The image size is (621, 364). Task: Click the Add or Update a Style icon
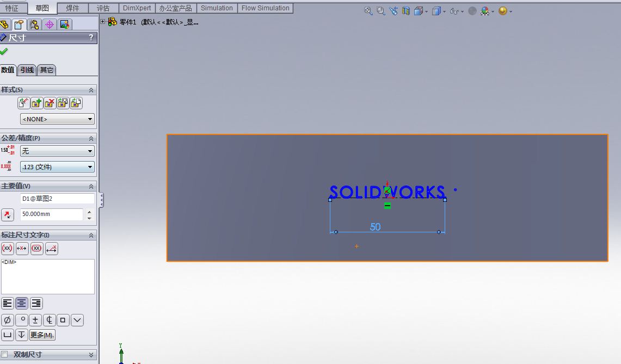pyautogui.click(x=36, y=103)
